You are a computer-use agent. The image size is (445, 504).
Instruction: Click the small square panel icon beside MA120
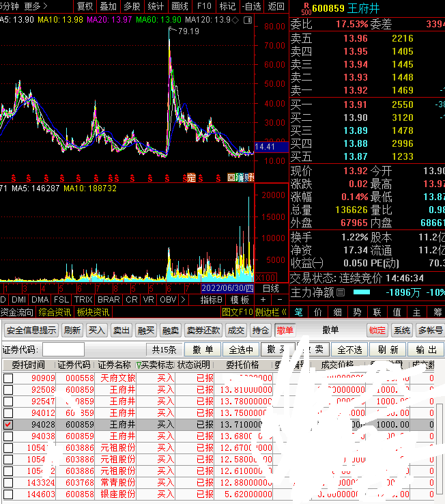tap(248, 20)
